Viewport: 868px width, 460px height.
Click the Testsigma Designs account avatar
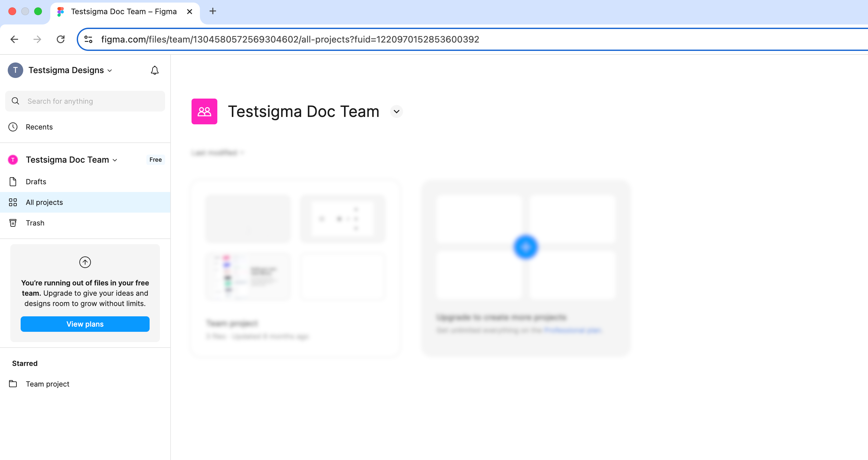[x=15, y=70]
